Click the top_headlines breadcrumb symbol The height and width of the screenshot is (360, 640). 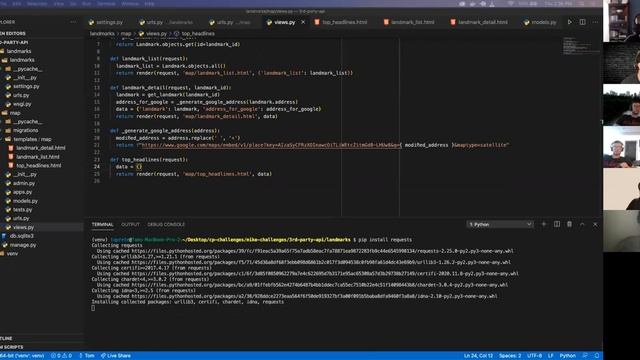pos(198,33)
